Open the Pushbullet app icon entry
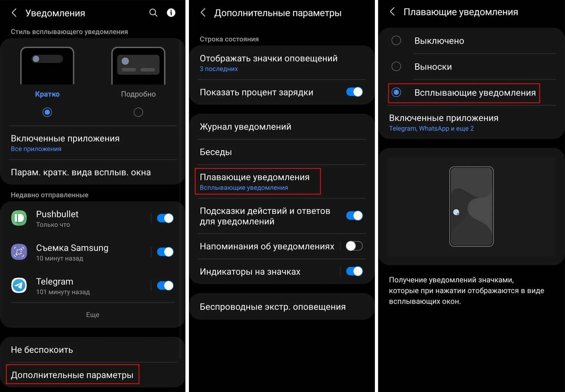 pos(19,218)
